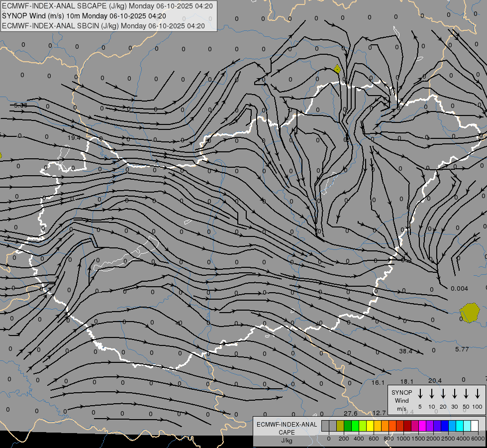Click the wind speed label '30'

click(454, 407)
